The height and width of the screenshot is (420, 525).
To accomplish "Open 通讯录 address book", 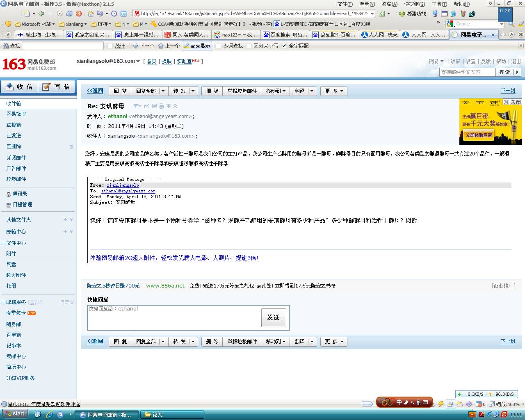I will click(x=20, y=194).
